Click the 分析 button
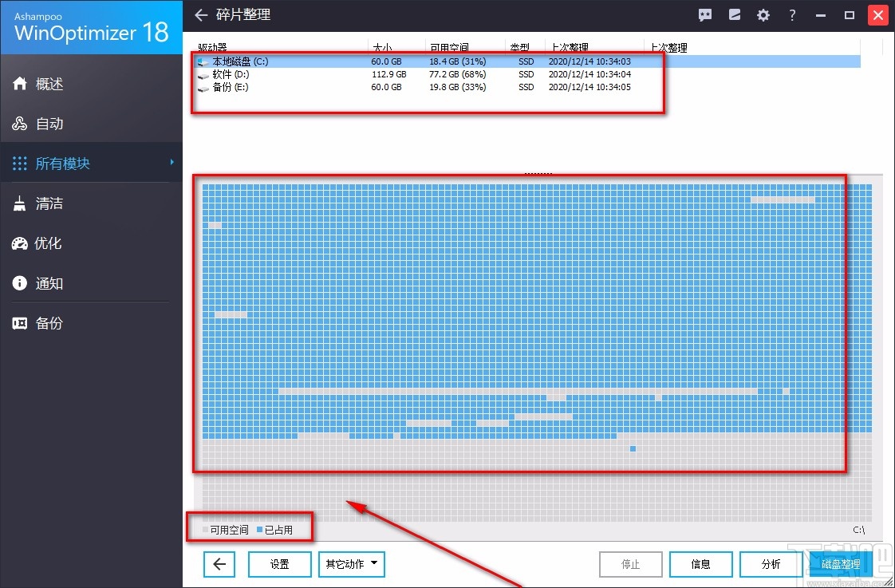This screenshot has height=588, width=895. coord(771,564)
